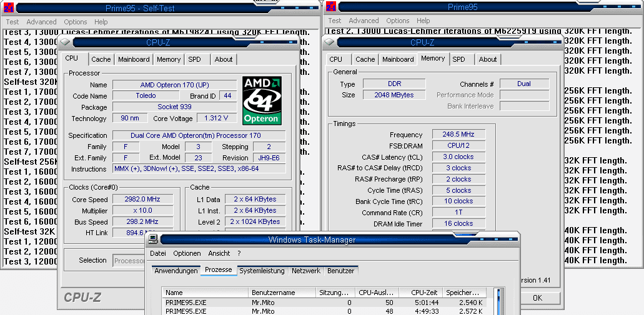Viewport: 644px width, 315px height.
Task: Switch to About tab in left CPU-Z
Action: click(x=224, y=59)
